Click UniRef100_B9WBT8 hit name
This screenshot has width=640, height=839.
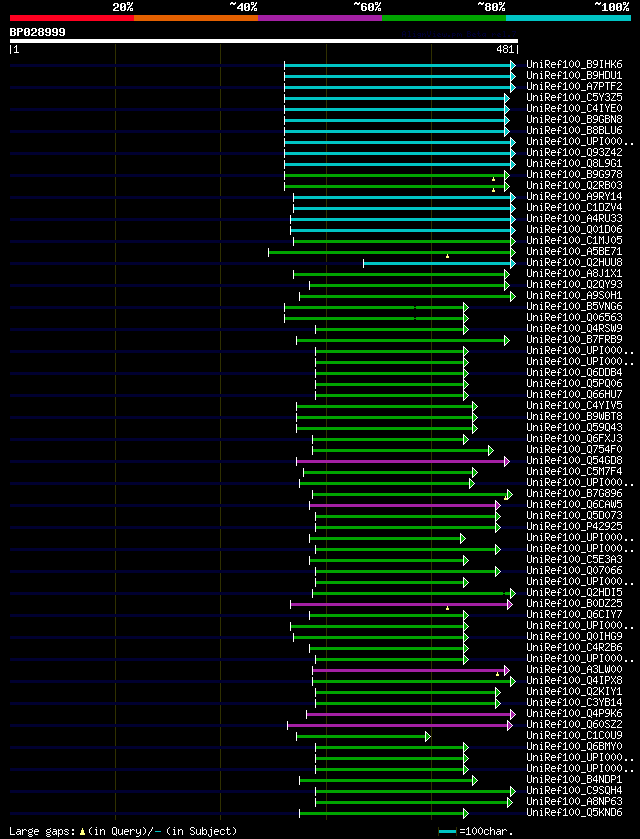point(574,417)
